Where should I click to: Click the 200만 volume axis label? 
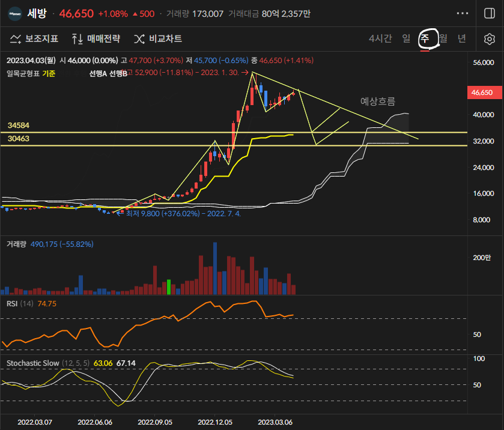click(x=482, y=258)
